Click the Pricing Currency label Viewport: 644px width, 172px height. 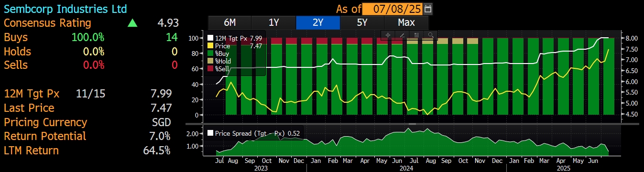click(45, 122)
